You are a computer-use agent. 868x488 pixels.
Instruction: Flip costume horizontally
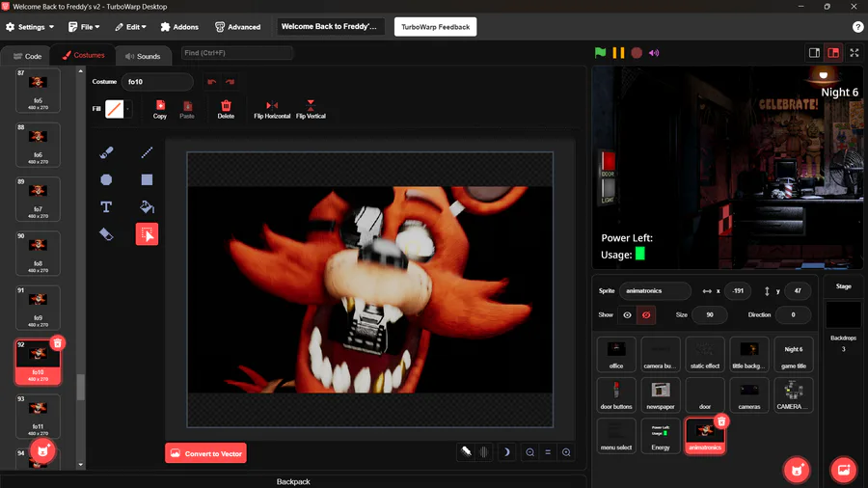click(x=272, y=110)
